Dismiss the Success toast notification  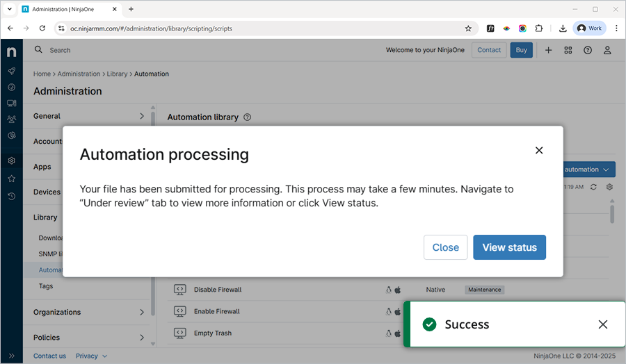602,324
